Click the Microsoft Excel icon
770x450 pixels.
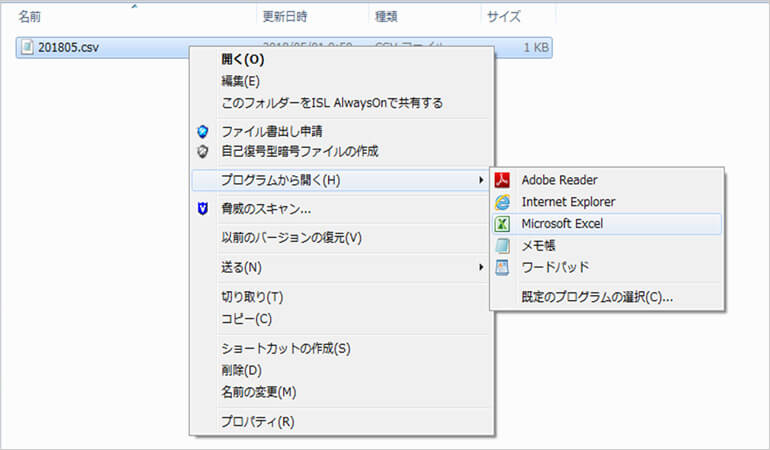click(x=503, y=224)
